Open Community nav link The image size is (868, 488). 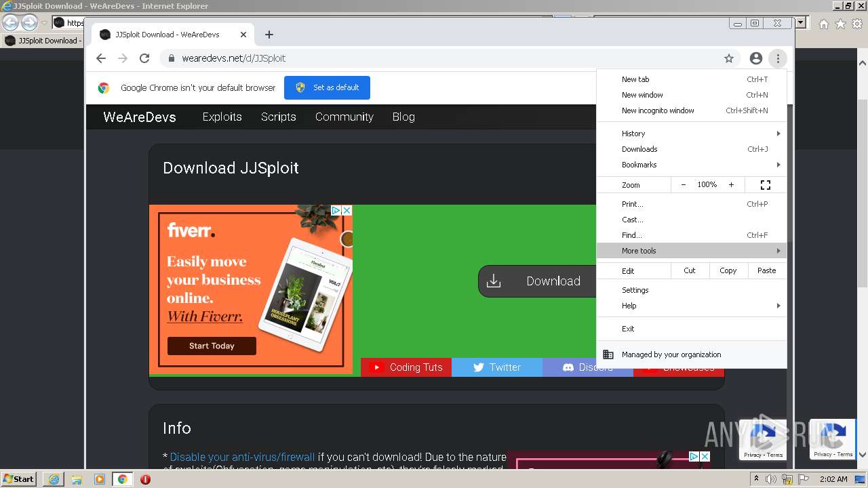(x=344, y=117)
